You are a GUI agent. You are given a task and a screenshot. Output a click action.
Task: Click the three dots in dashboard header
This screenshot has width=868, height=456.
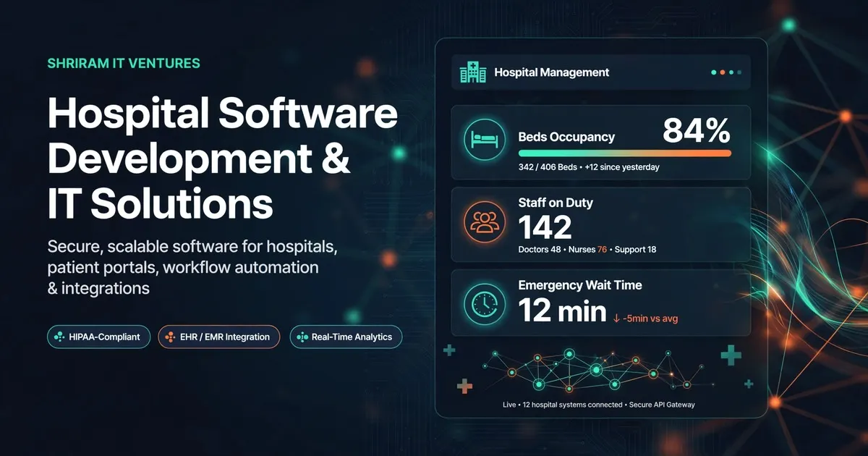(726, 72)
